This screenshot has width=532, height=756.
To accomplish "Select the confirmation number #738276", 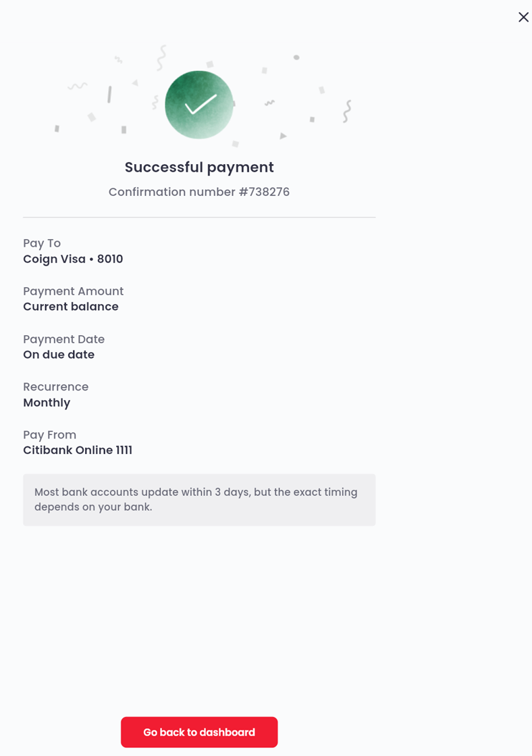I will point(198,192).
